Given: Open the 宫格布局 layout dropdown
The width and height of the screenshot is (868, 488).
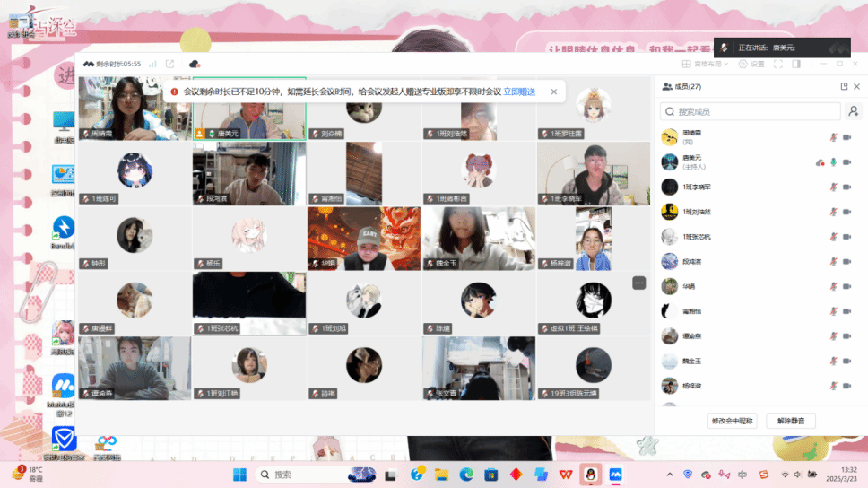Looking at the screenshot, I should pyautogui.click(x=707, y=65).
